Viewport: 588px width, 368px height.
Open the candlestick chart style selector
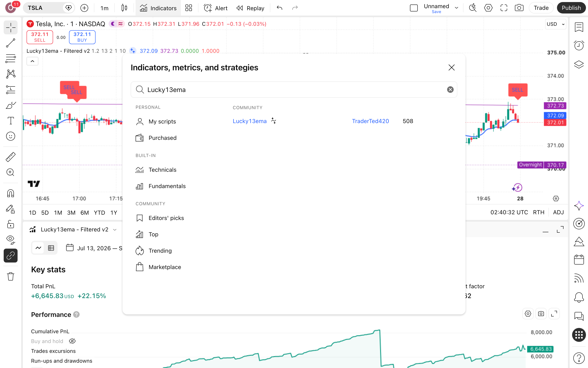coord(124,8)
